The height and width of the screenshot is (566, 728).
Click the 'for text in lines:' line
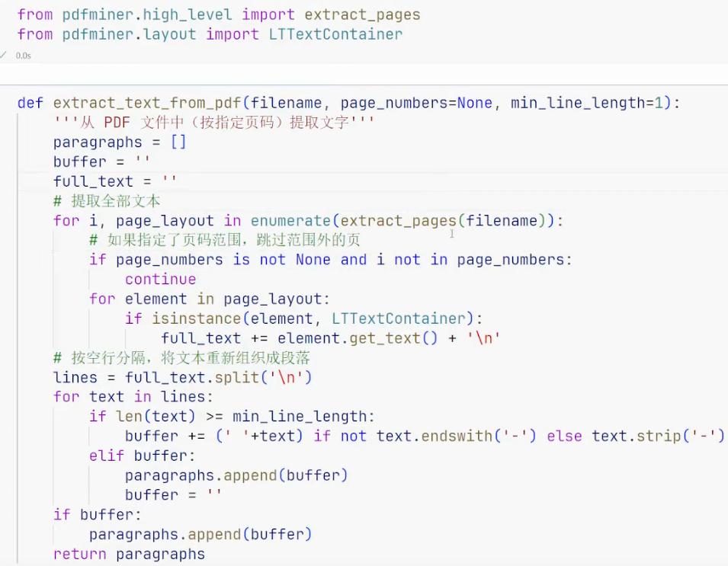coord(133,397)
